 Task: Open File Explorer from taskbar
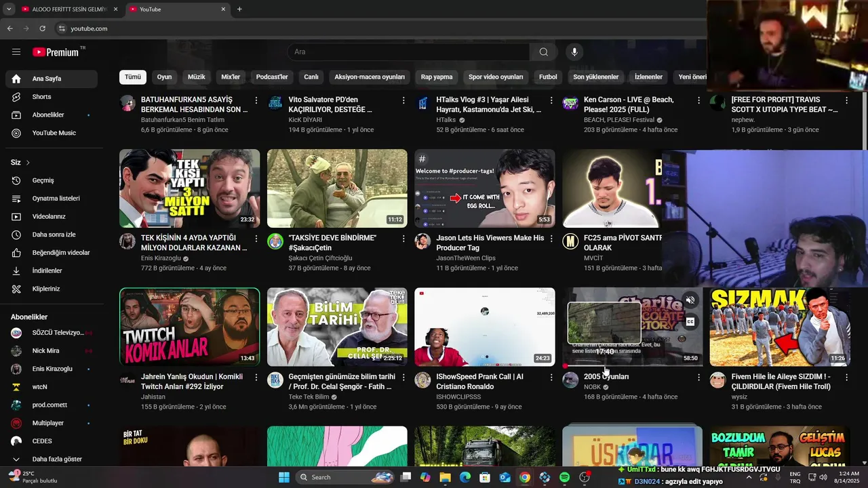click(445, 477)
